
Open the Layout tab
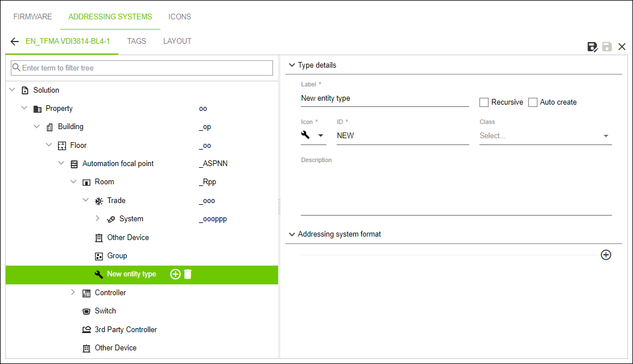click(x=177, y=41)
